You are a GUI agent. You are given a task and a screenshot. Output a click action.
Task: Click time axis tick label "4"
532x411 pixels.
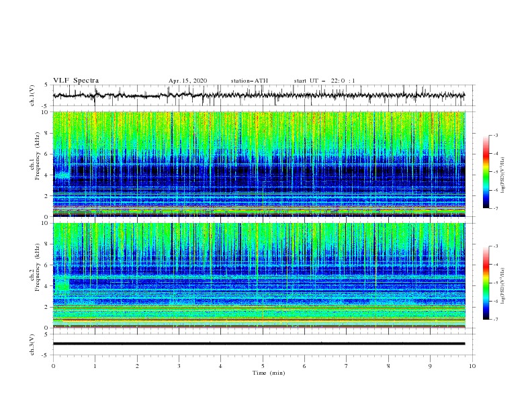(220, 366)
